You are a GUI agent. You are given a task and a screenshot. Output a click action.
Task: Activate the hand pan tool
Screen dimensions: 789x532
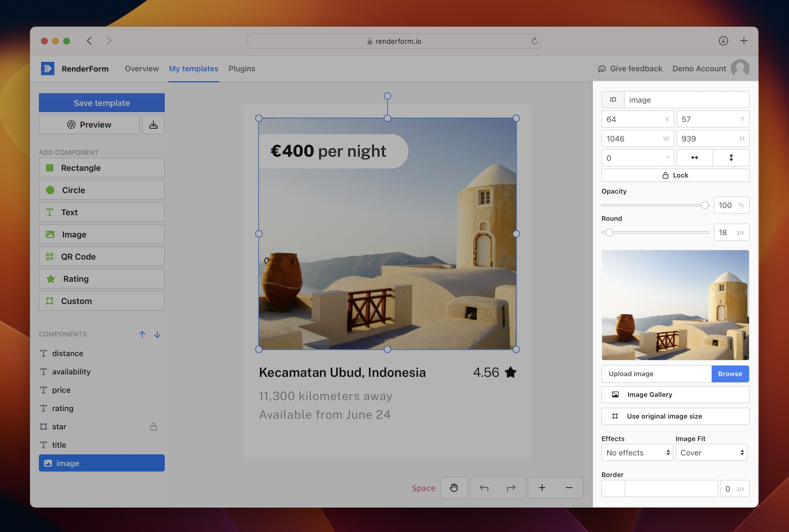point(454,488)
